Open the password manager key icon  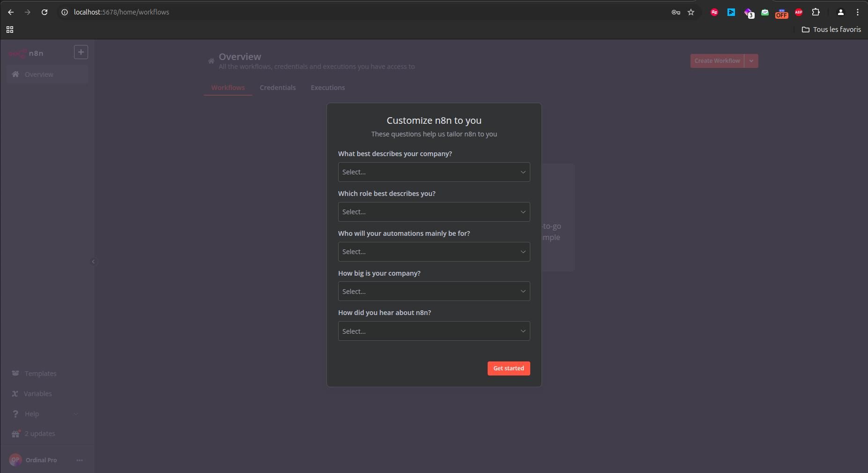[x=675, y=13]
